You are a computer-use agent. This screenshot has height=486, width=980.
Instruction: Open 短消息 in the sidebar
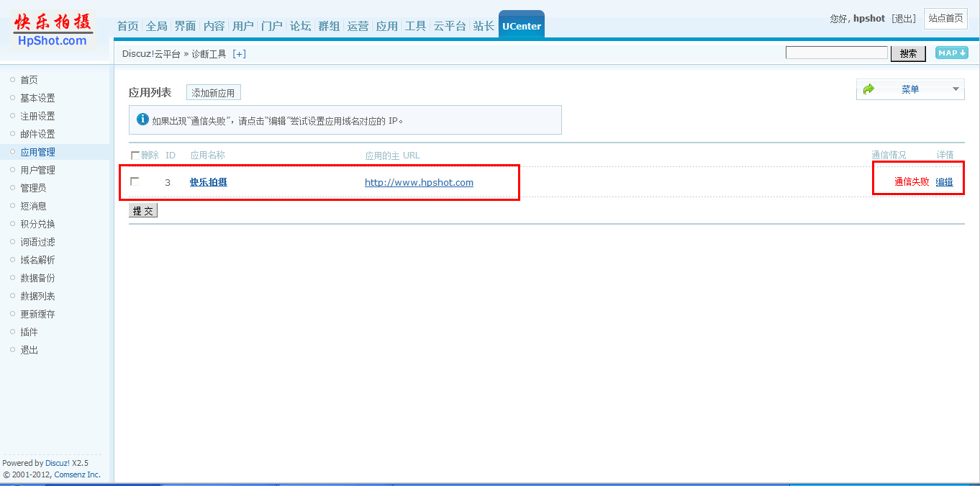click(33, 206)
